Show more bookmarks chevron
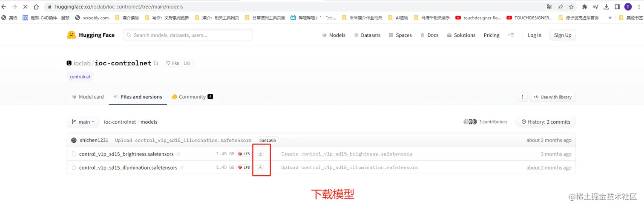Image resolution: width=644 pixels, height=208 pixels. (610, 18)
